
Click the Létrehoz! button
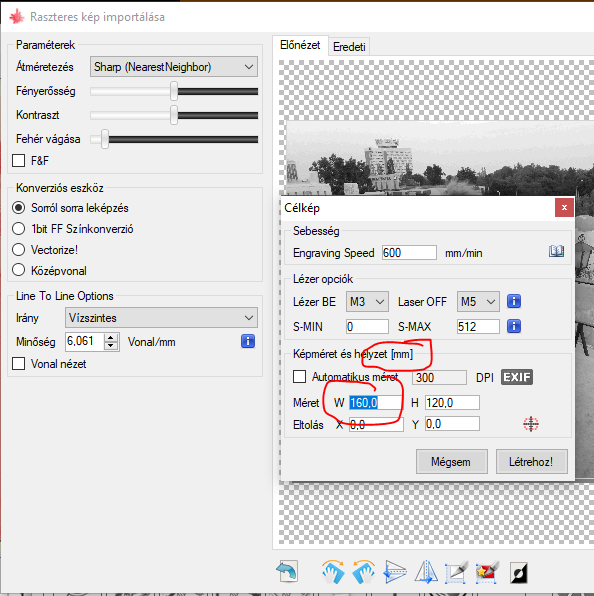pyautogui.click(x=531, y=461)
